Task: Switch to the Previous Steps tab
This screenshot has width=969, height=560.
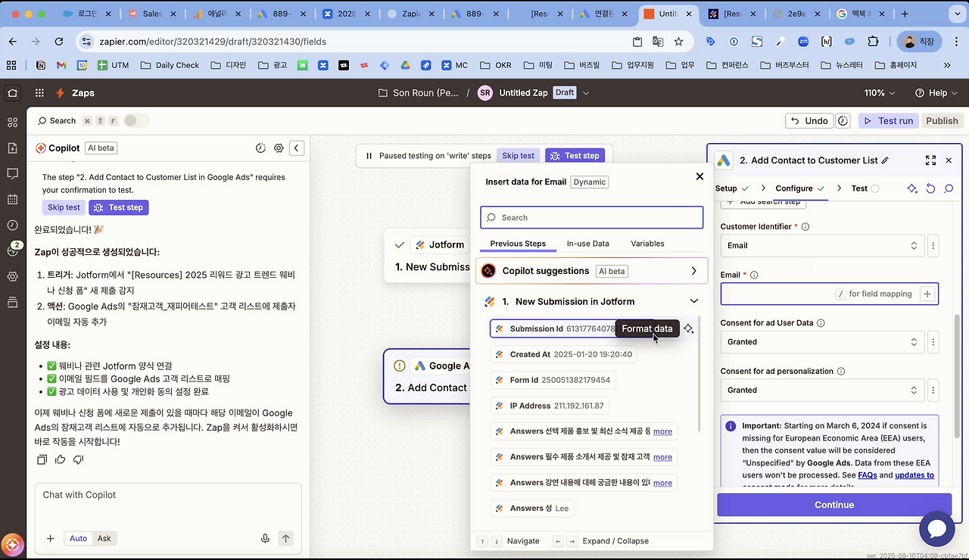Action: (518, 244)
